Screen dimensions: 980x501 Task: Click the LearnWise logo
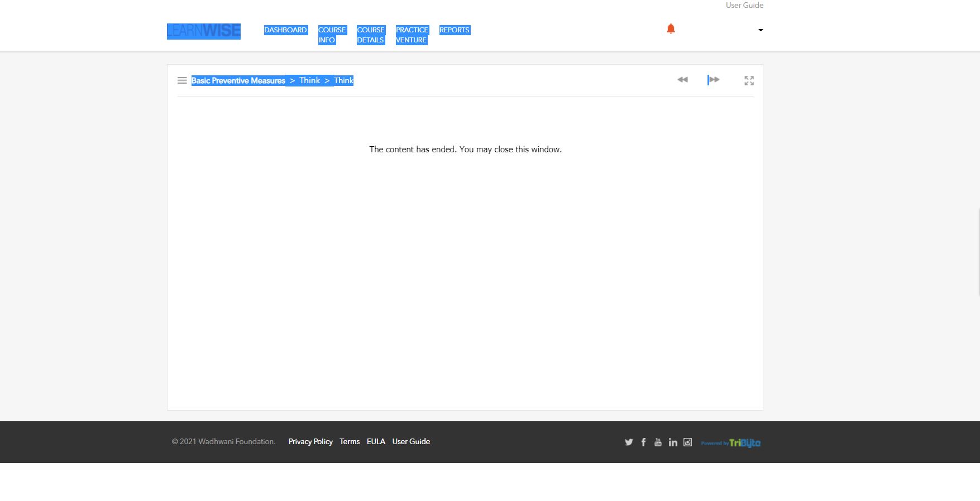click(x=204, y=31)
